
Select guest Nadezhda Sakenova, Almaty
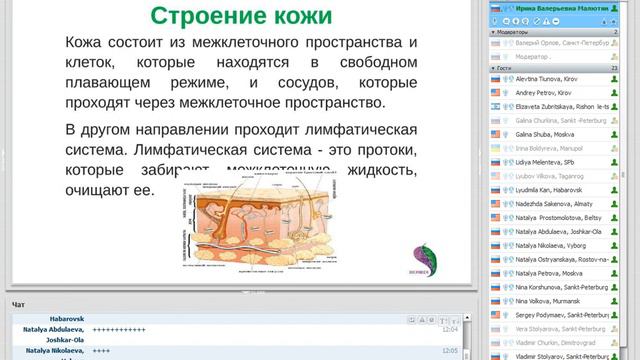[x=554, y=204]
